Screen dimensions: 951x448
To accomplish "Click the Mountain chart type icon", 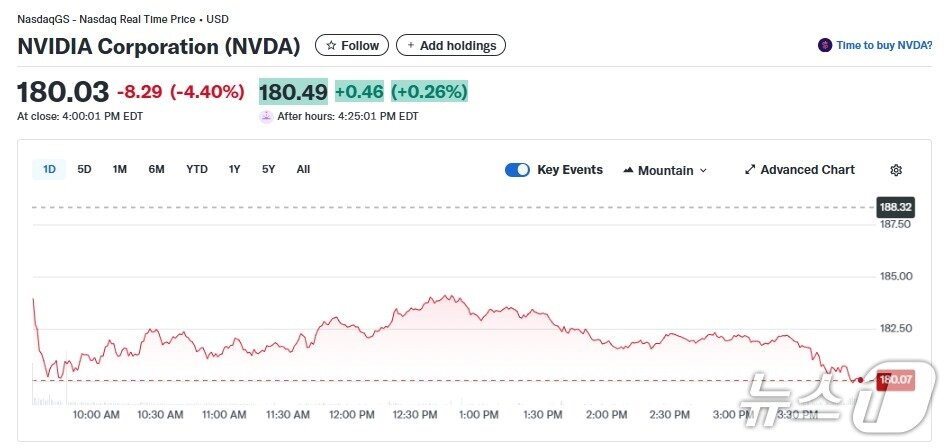I will tap(628, 171).
